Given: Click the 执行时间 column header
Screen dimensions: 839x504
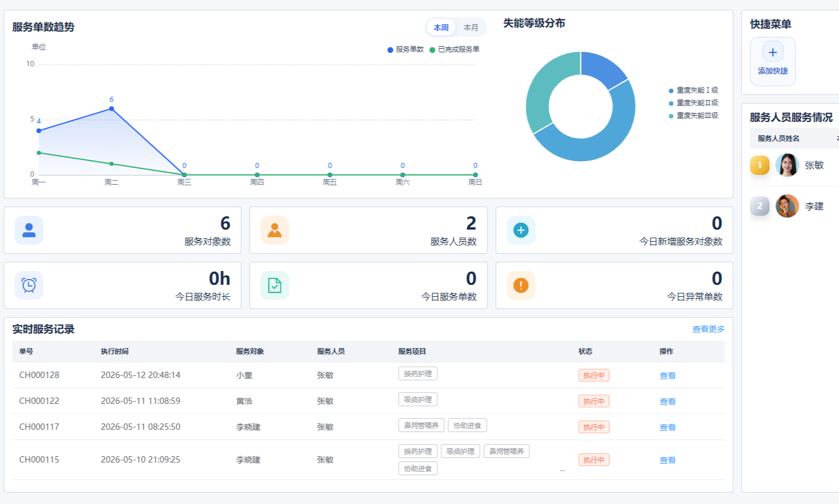Looking at the screenshot, I should pos(115,352).
